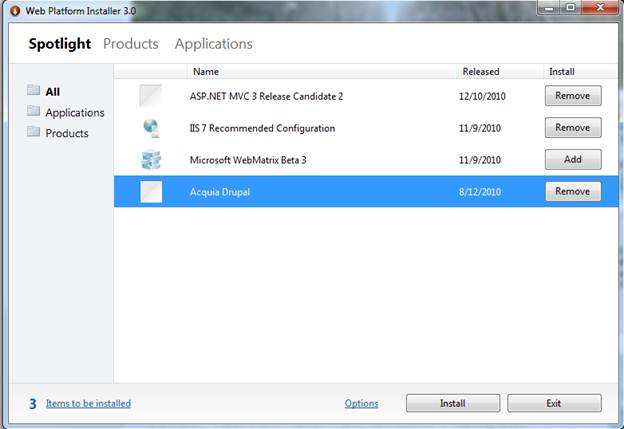Screen dimensions: 624x429
Task: Click WebMatrix's 11/9/2010 release date
Action: pyautogui.click(x=480, y=160)
